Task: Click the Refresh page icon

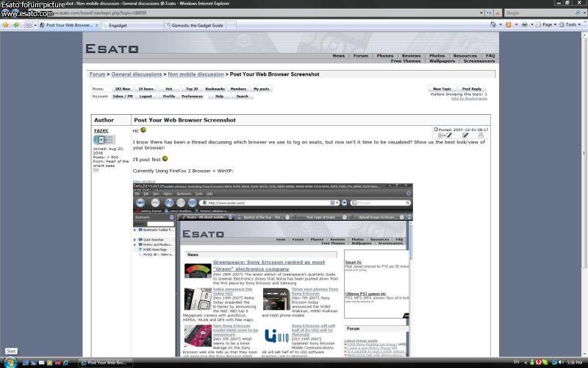Action: 489,13
